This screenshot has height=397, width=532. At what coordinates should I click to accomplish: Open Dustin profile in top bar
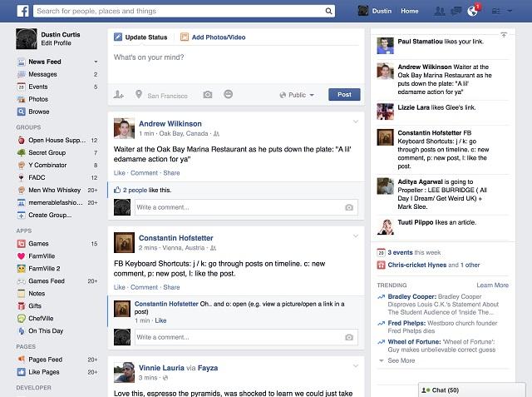pyautogui.click(x=375, y=11)
